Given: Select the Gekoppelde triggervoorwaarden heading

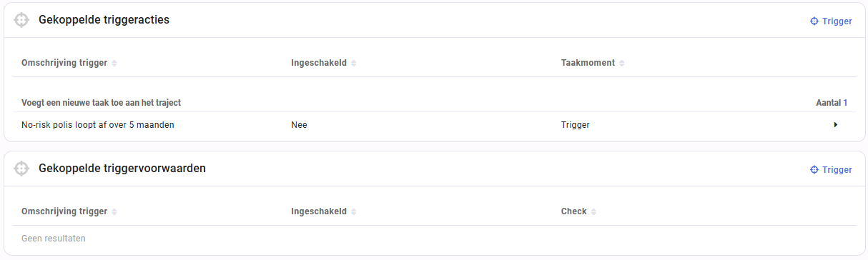Looking at the screenshot, I should coord(122,169).
